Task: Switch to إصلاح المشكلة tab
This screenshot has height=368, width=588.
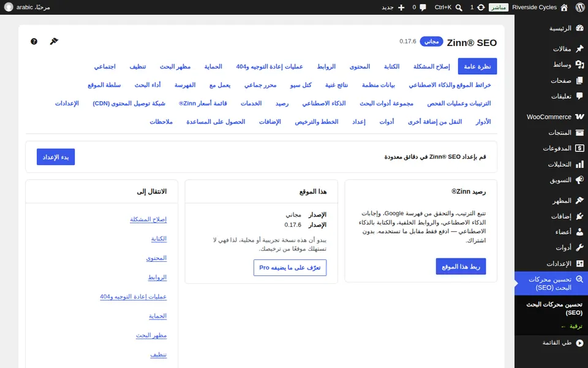Action: [432, 66]
